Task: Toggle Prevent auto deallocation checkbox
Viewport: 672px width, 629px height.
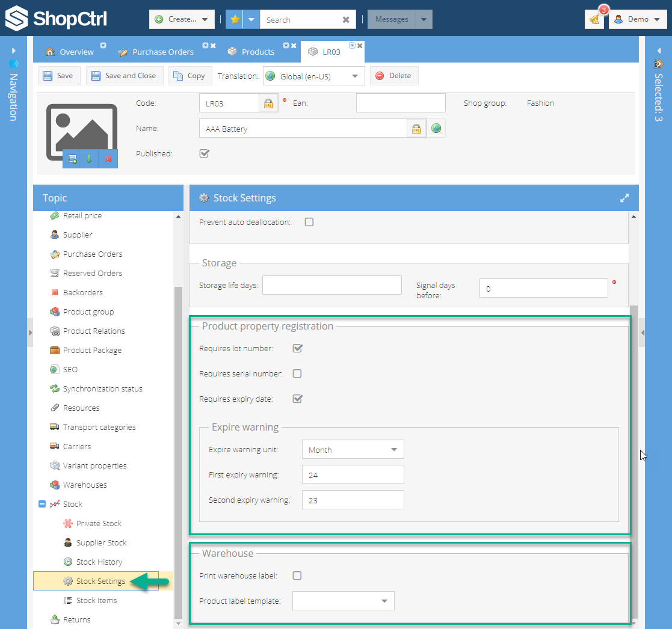Action: pos(309,222)
